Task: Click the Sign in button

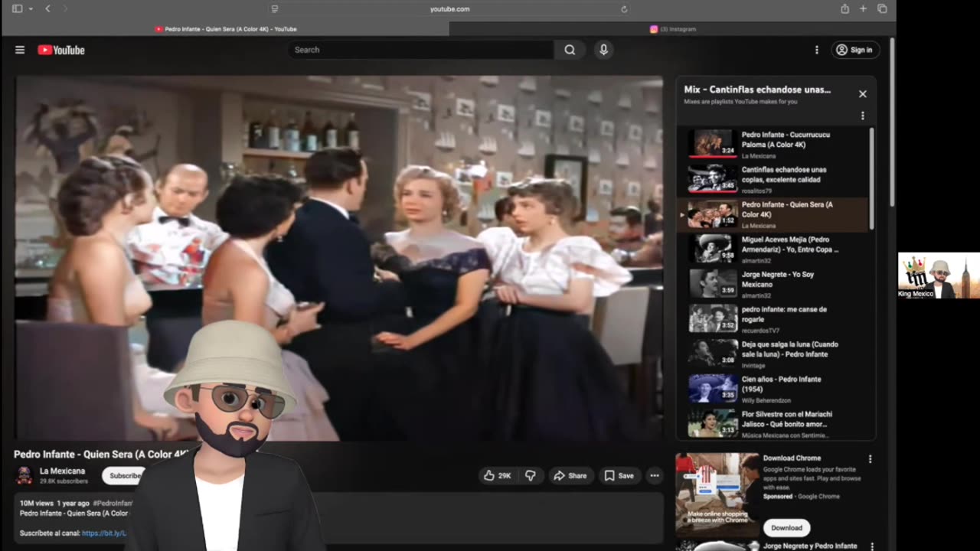Action: point(855,50)
